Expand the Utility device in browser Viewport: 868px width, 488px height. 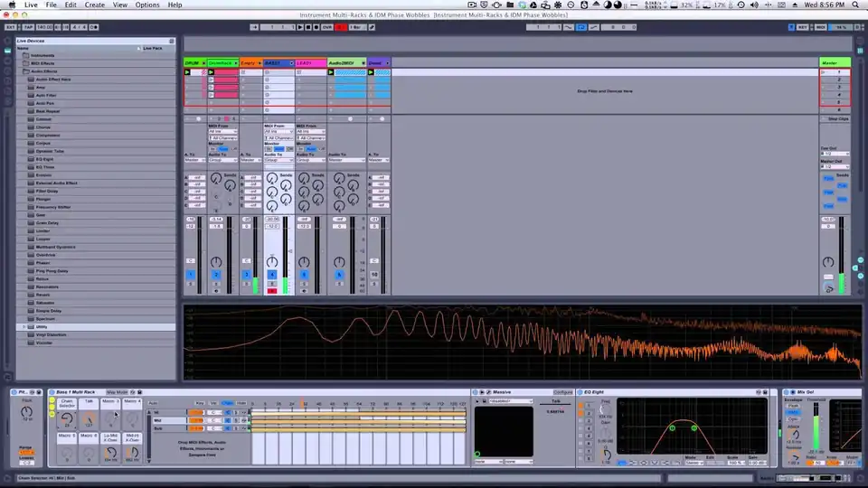24,326
